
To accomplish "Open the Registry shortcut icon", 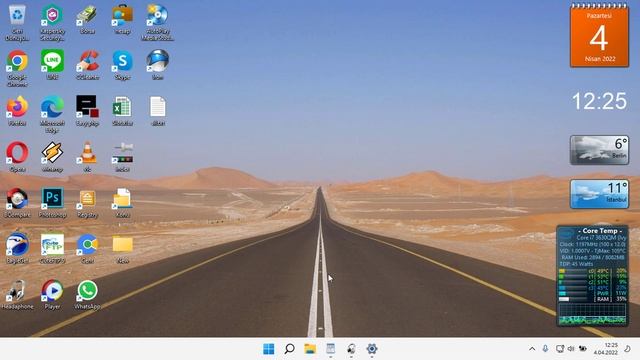I will (87, 199).
